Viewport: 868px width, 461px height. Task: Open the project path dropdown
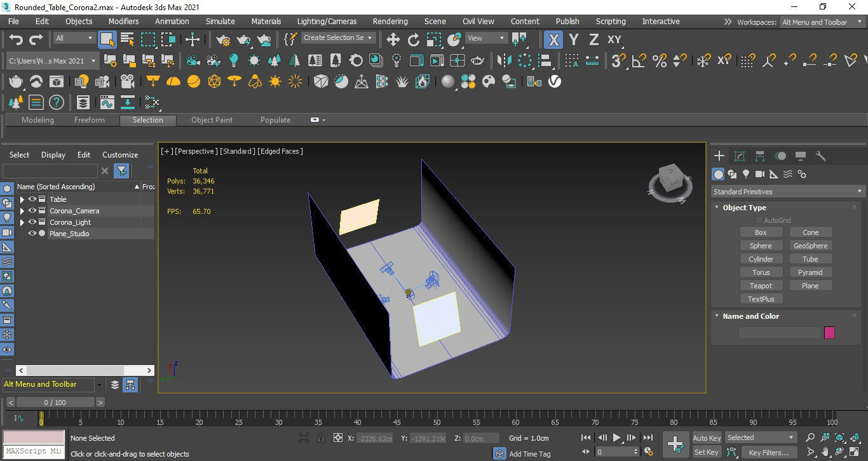(52, 61)
